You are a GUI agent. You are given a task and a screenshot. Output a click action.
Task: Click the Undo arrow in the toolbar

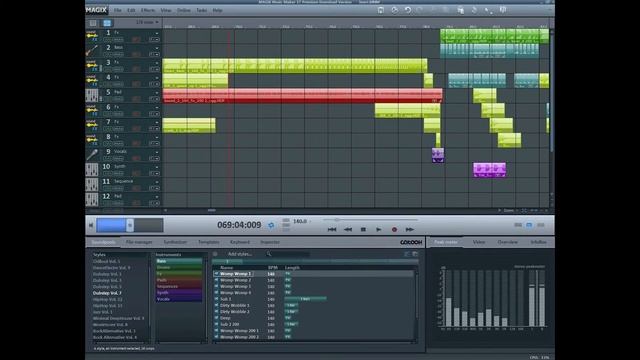408,10
